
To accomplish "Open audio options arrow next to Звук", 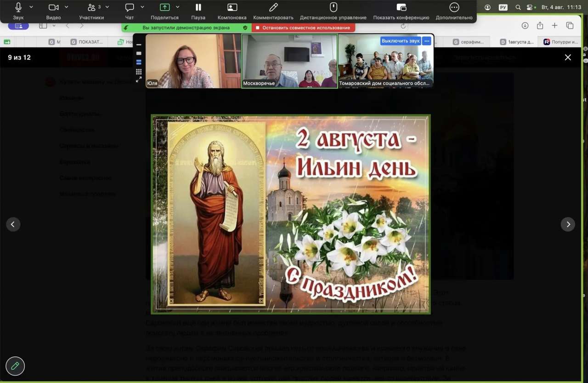I will point(31,7).
